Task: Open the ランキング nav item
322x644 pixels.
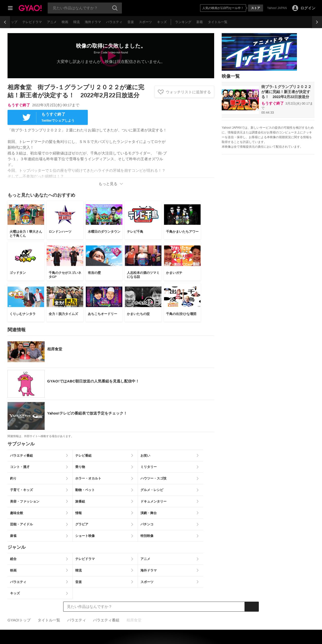Action: 183,22
